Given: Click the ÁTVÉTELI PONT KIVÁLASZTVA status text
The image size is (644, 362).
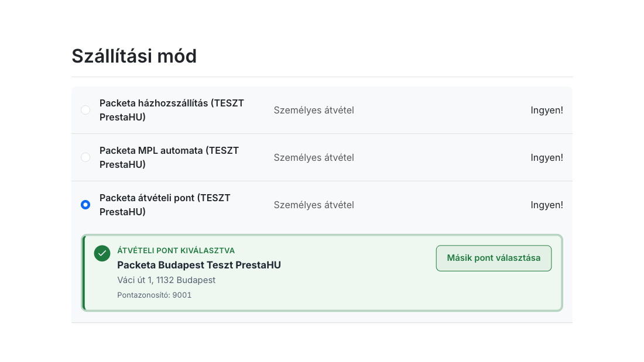Looking at the screenshot, I should [176, 250].
